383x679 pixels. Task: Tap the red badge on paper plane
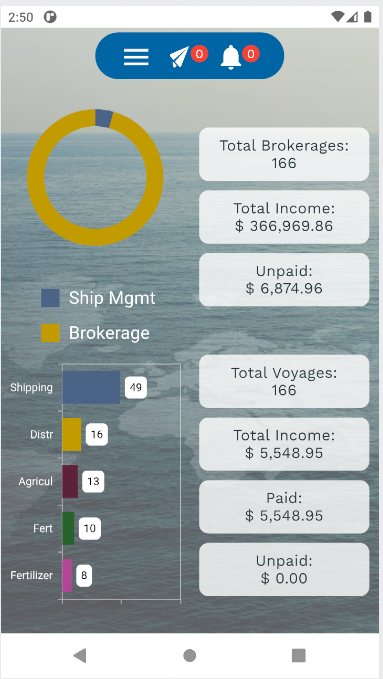[199, 54]
